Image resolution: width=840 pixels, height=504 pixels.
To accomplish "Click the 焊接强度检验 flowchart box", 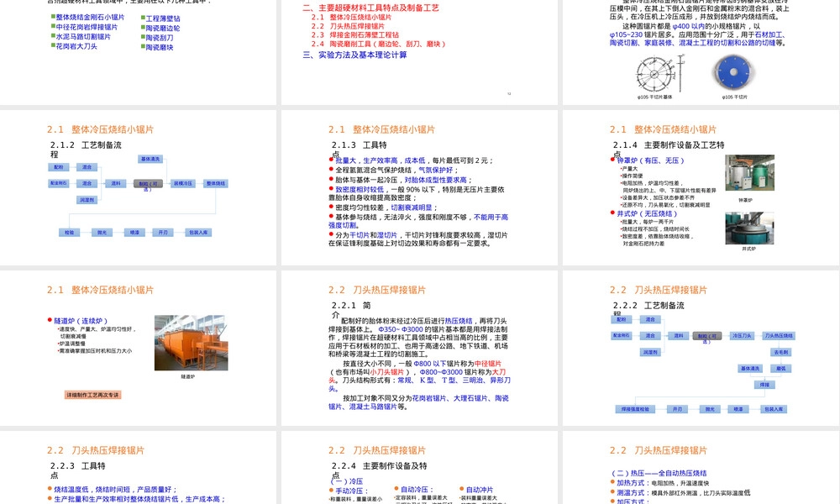I will (x=635, y=409).
